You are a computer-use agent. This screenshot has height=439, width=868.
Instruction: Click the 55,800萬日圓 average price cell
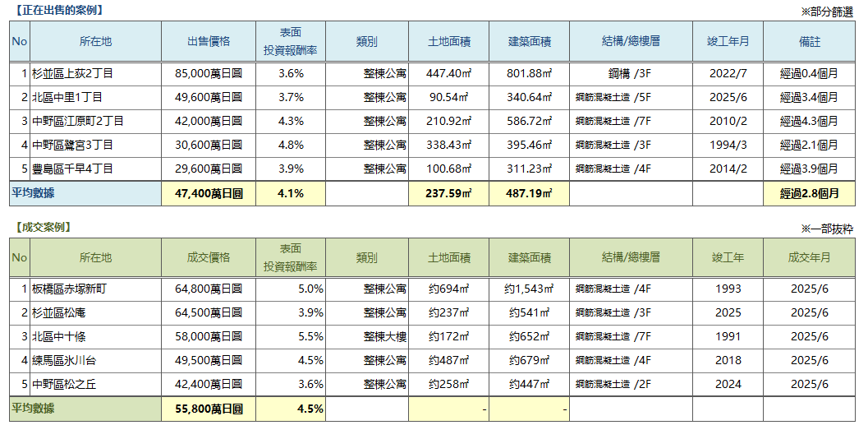[x=209, y=409]
